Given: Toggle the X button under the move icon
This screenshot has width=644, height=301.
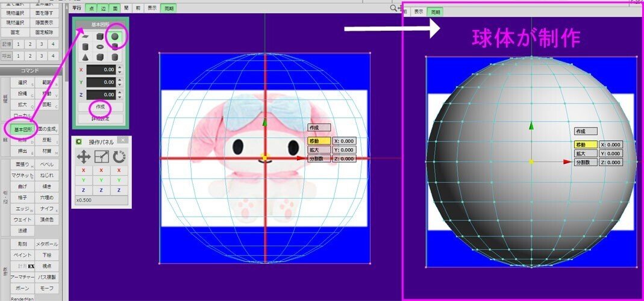Looking at the screenshot, I should (x=84, y=170).
